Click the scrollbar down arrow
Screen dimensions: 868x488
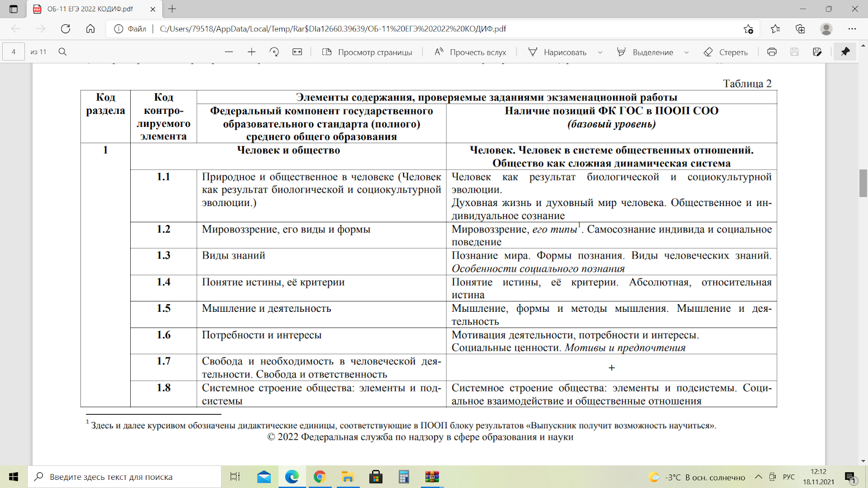coord(863,461)
